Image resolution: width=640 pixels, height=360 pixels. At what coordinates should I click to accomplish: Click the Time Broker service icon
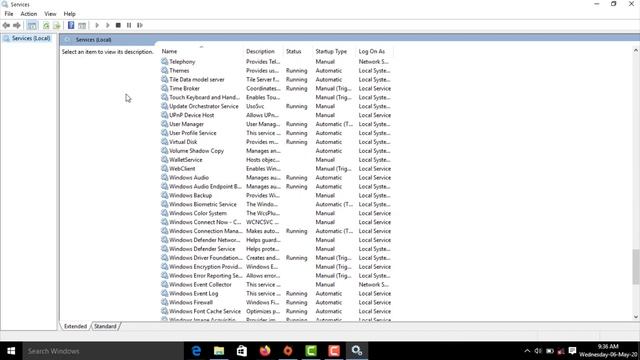pyautogui.click(x=164, y=89)
